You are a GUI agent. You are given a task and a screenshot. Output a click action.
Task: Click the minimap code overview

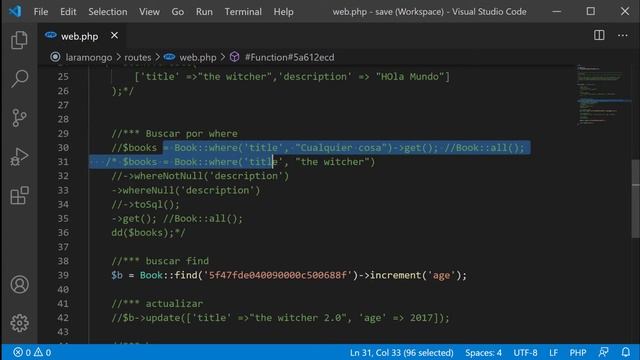coord(603,96)
